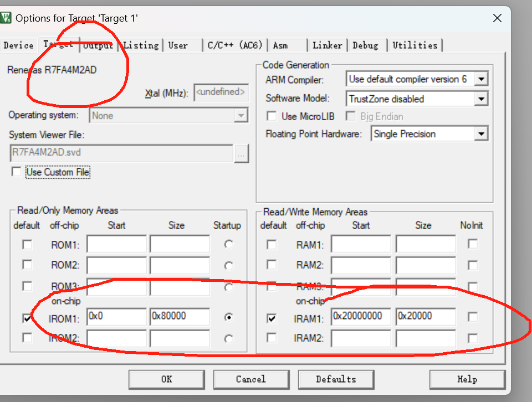Click the IRAM1 Start address field
532x402 pixels.
tap(361, 316)
